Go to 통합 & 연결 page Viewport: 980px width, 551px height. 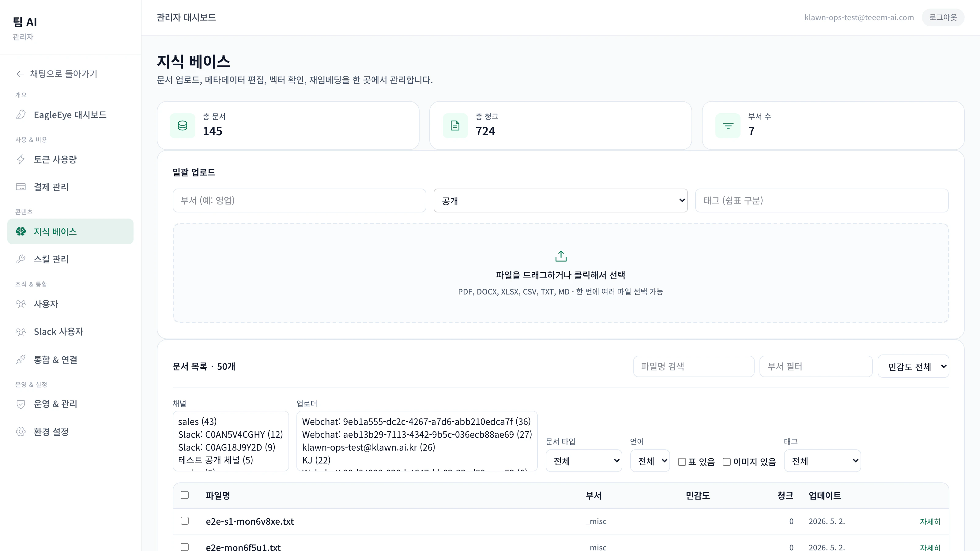[70, 359]
